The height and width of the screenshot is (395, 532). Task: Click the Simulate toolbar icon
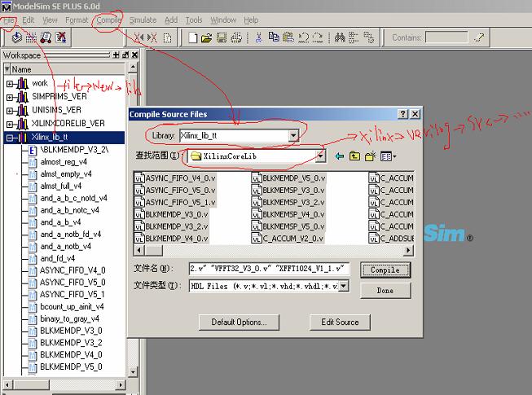(x=46, y=37)
